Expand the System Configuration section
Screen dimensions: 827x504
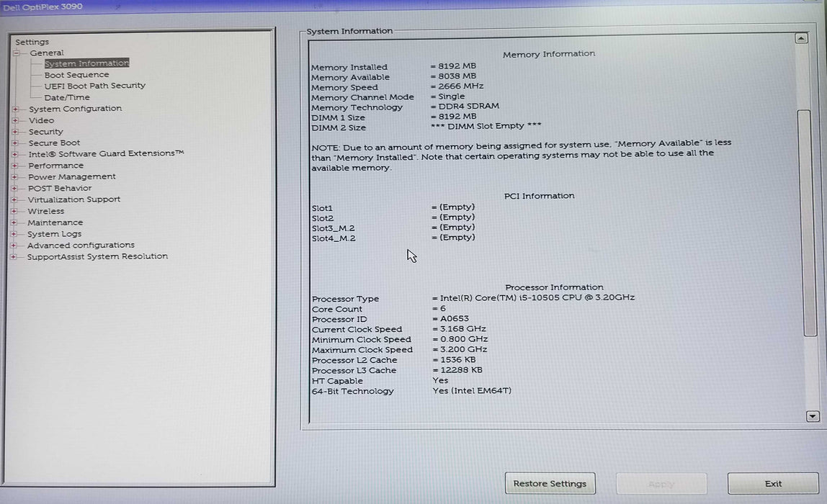15,108
